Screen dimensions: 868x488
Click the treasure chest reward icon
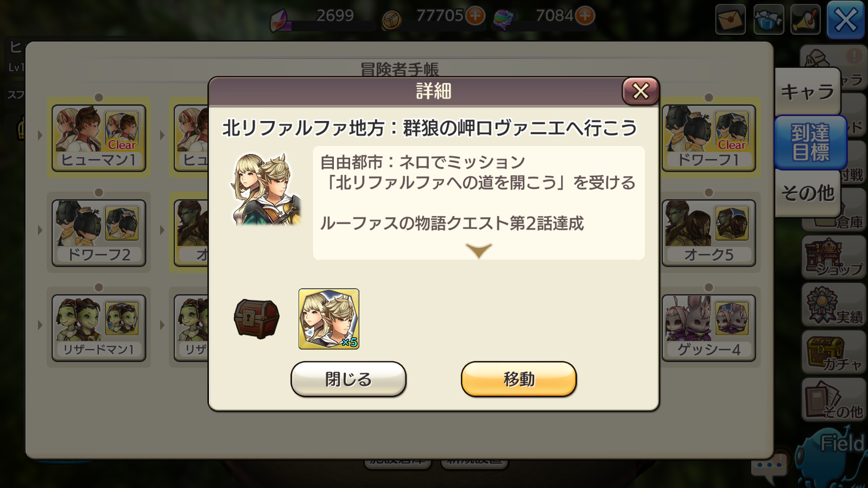click(x=256, y=318)
